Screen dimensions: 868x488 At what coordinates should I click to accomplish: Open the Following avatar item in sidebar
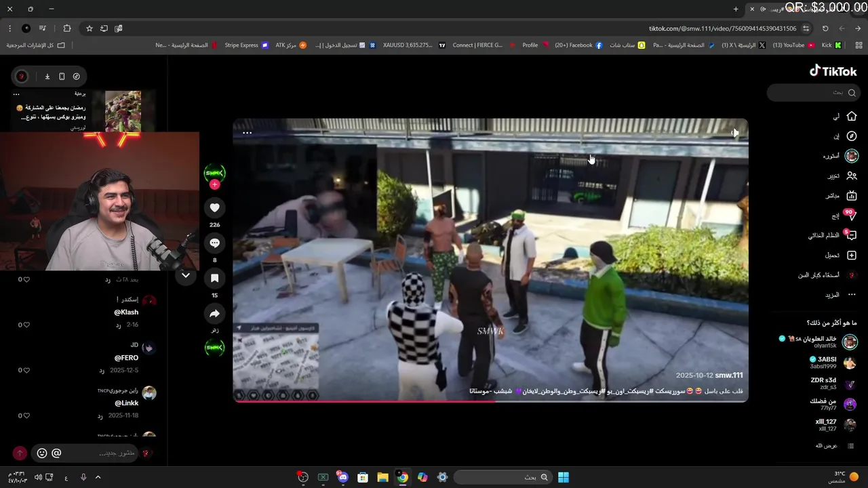[852, 156]
